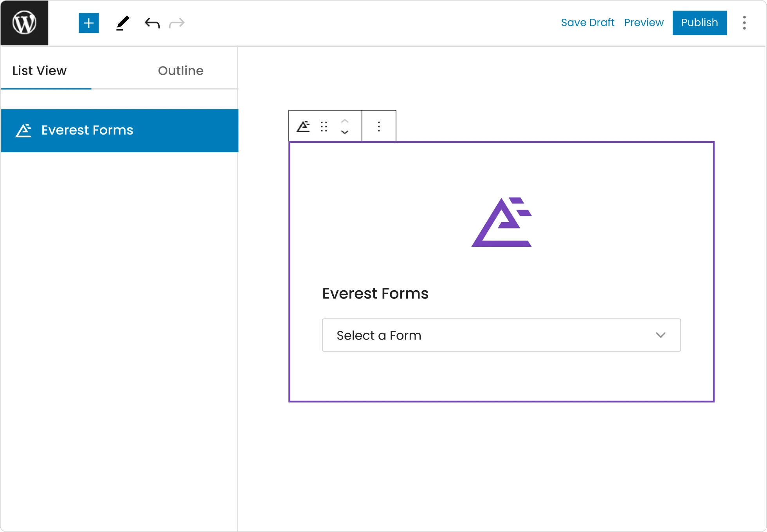This screenshot has width=767, height=532.
Task: Move block up with chevron
Action: point(345,121)
